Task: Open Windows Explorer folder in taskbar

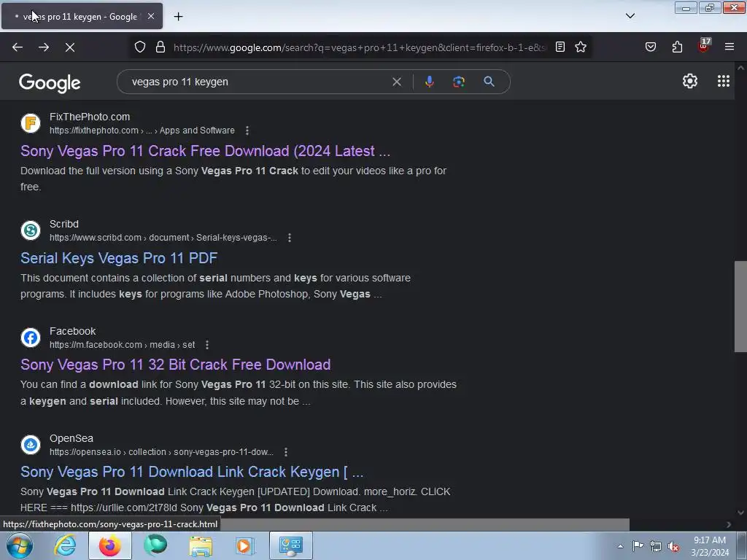Action: click(x=201, y=545)
